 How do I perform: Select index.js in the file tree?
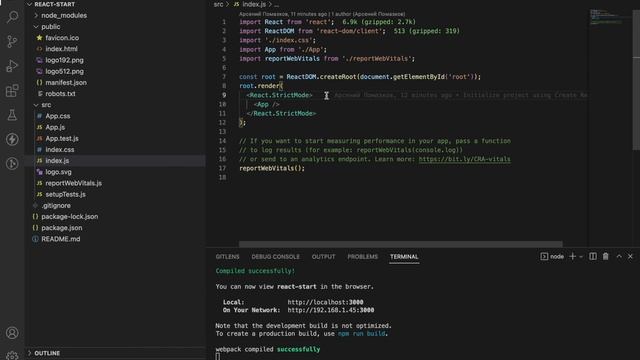[57, 161]
